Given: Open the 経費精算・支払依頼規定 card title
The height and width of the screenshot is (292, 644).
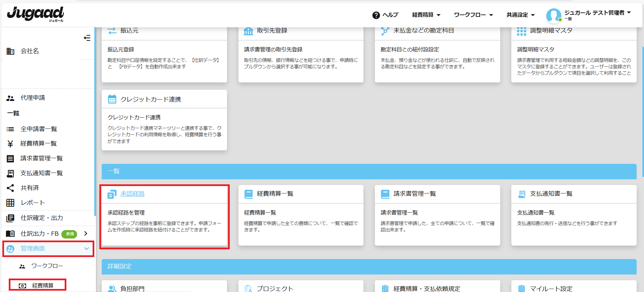Looking at the screenshot, I should click(x=426, y=289).
